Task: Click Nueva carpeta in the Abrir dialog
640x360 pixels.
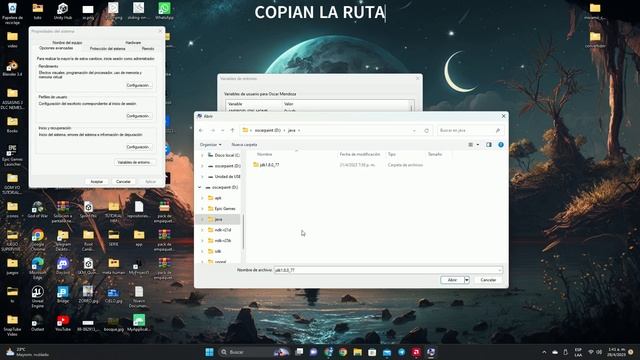Action: click(244, 144)
